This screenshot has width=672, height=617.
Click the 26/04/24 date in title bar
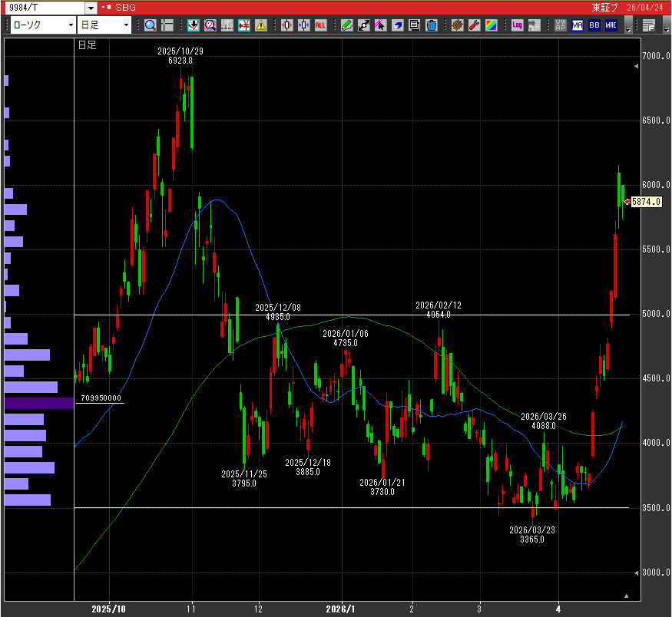pyautogui.click(x=645, y=8)
